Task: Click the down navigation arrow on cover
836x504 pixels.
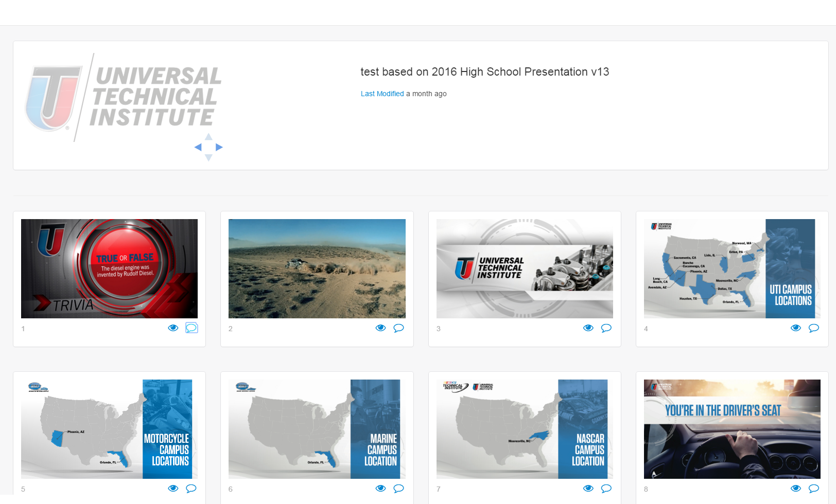Action: click(208, 157)
